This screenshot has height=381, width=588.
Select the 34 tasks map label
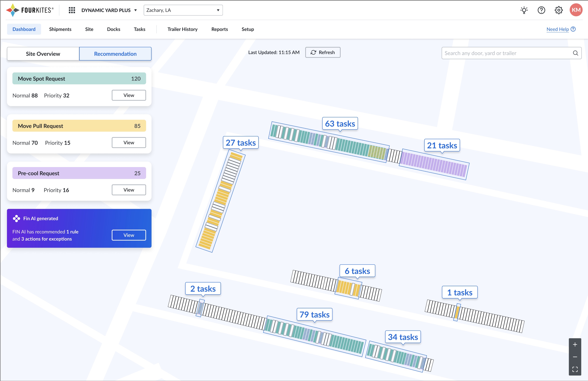[403, 337]
